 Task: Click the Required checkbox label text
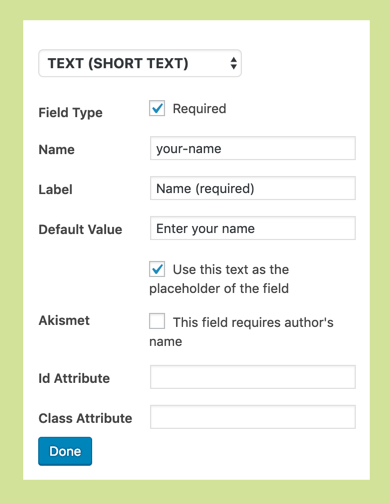click(x=199, y=109)
